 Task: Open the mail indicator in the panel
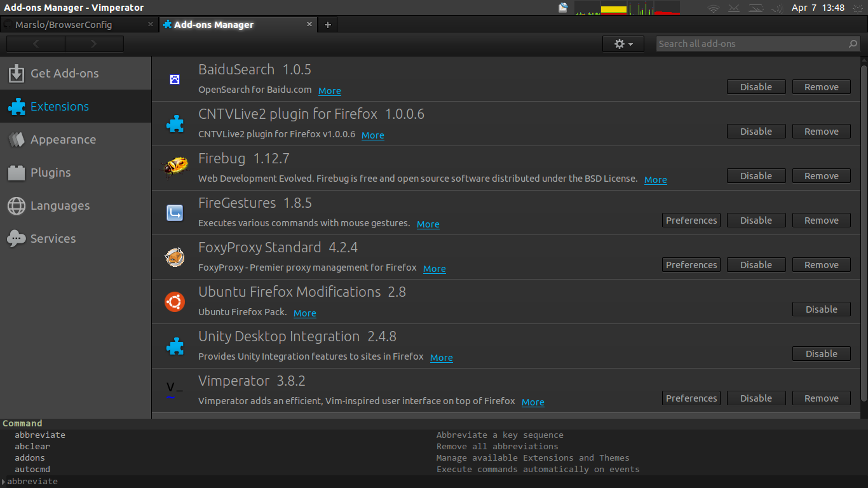coord(734,8)
